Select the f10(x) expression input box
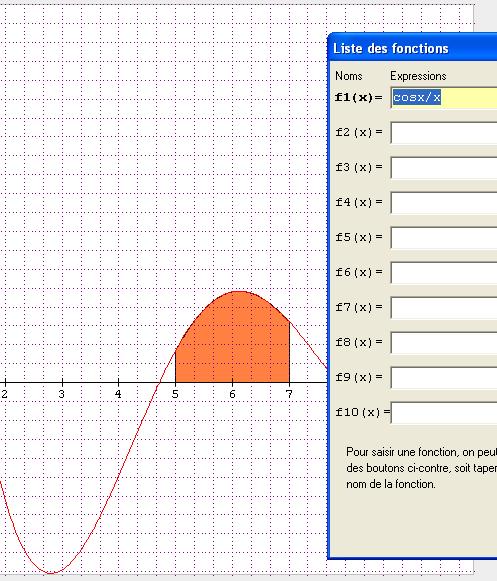497x581 pixels. 444,412
